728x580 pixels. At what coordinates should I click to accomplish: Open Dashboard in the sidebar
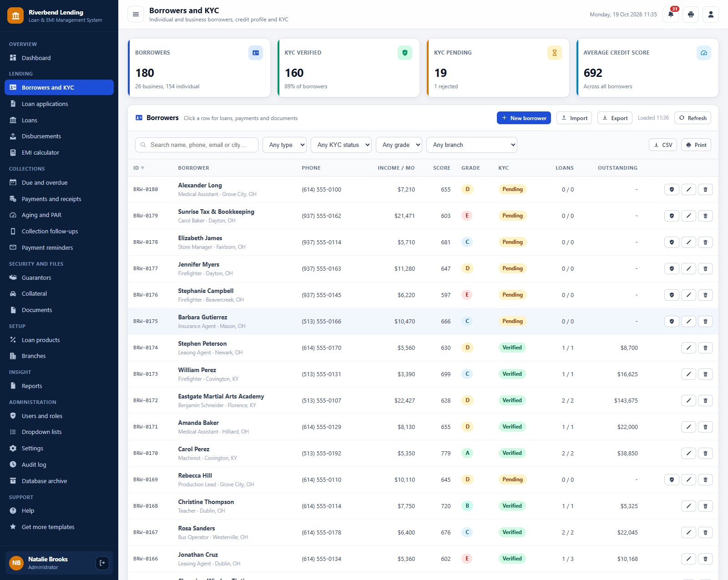tap(59, 58)
